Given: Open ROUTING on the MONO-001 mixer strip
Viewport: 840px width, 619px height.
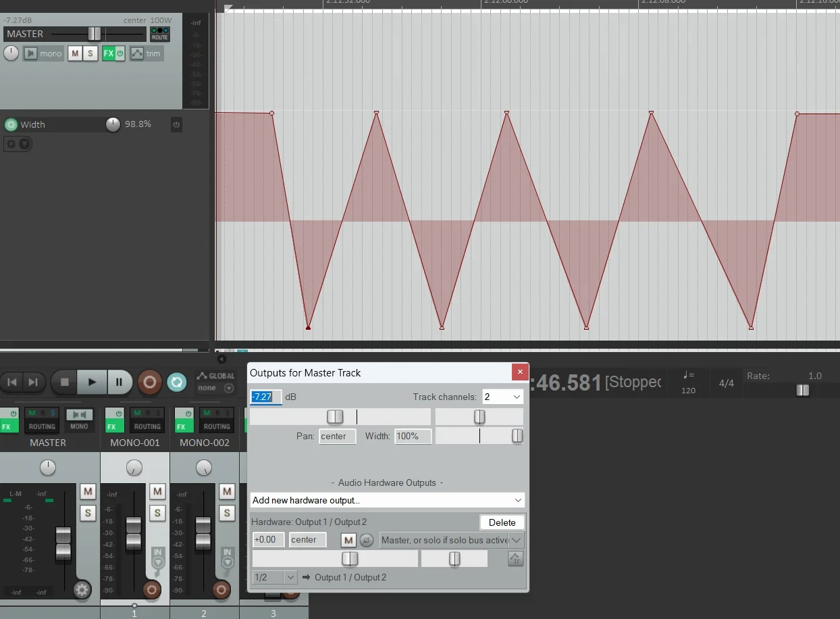Looking at the screenshot, I should (x=147, y=420).
